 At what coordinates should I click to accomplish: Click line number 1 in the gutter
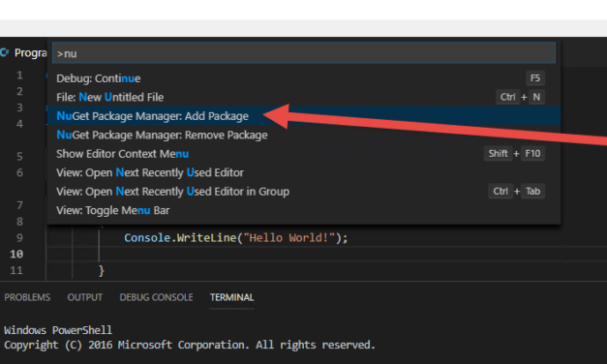19,75
